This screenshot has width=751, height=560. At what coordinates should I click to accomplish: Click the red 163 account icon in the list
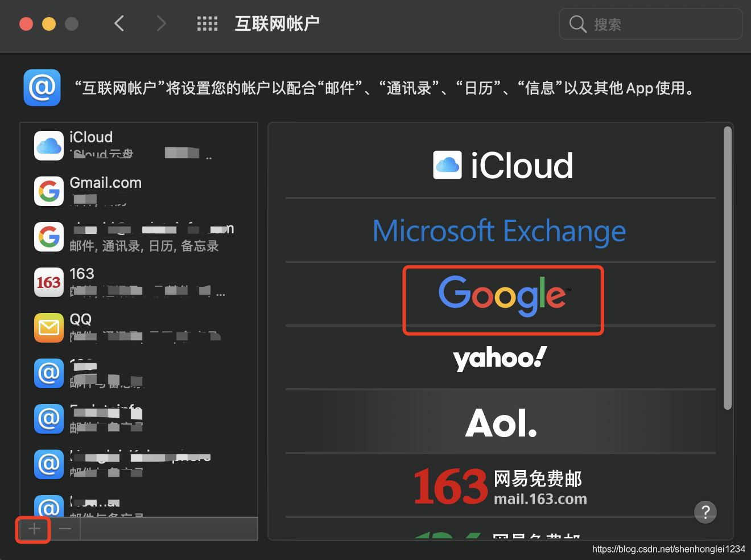pyautogui.click(x=49, y=282)
